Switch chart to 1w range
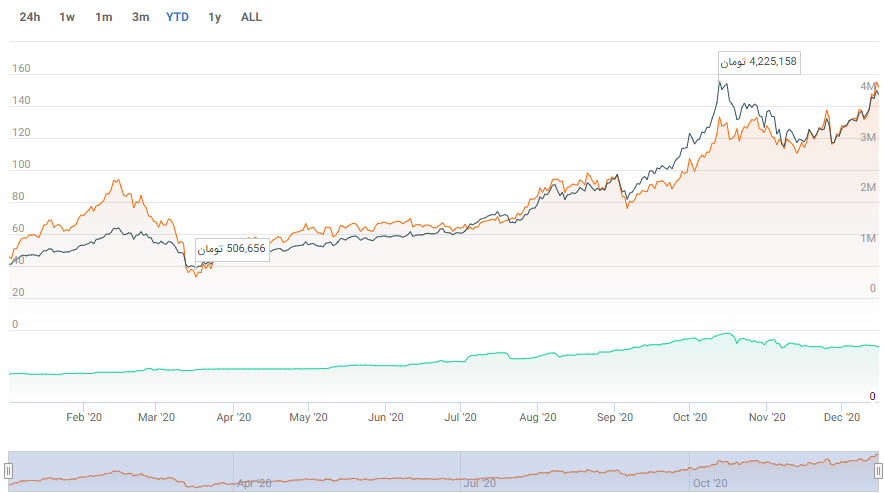 (x=67, y=17)
